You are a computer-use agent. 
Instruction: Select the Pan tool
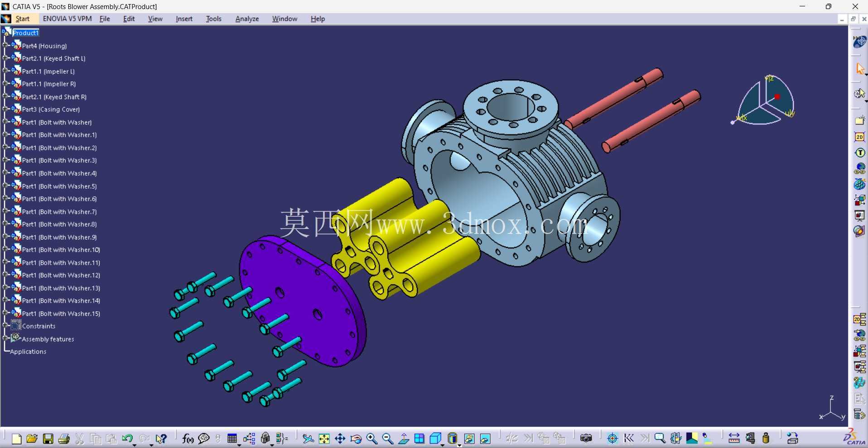click(x=340, y=438)
